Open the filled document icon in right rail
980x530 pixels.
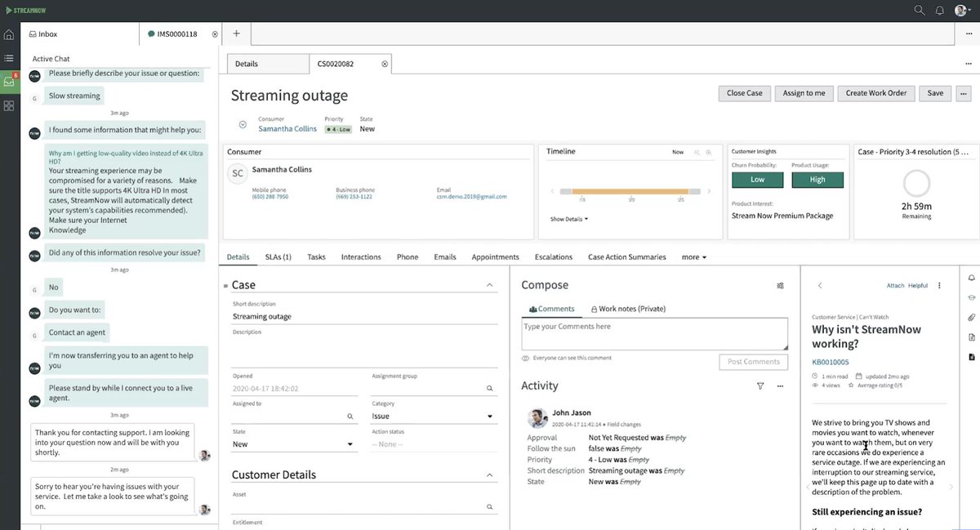[x=972, y=357]
